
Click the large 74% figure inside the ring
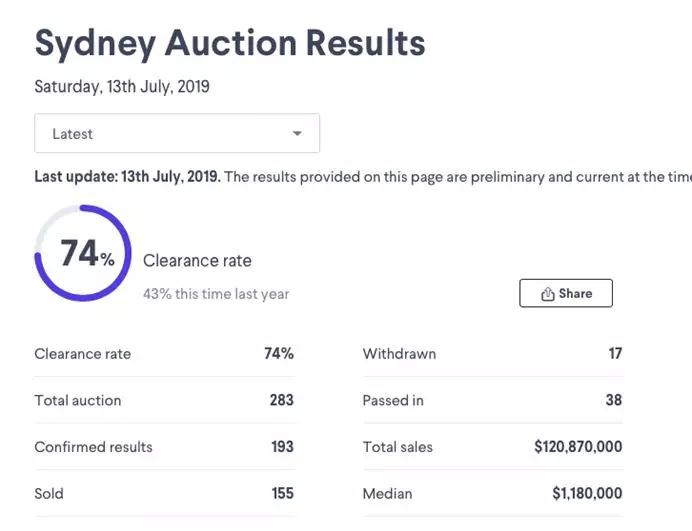(x=86, y=254)
